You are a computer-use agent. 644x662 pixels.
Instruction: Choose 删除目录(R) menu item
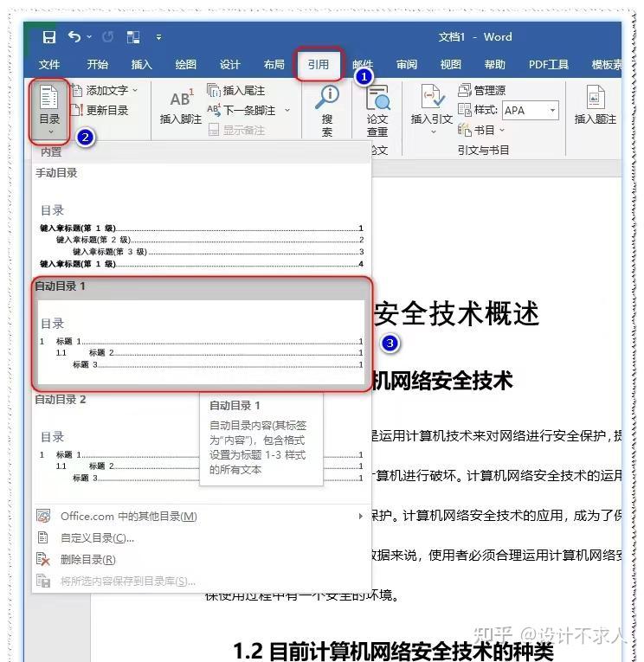click(201, 559)
